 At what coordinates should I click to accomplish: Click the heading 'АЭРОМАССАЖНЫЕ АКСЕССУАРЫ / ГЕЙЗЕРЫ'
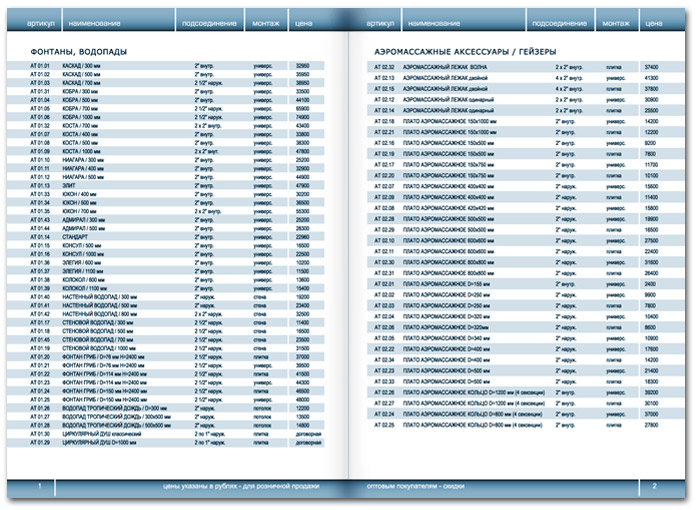[x=465, y=52]
